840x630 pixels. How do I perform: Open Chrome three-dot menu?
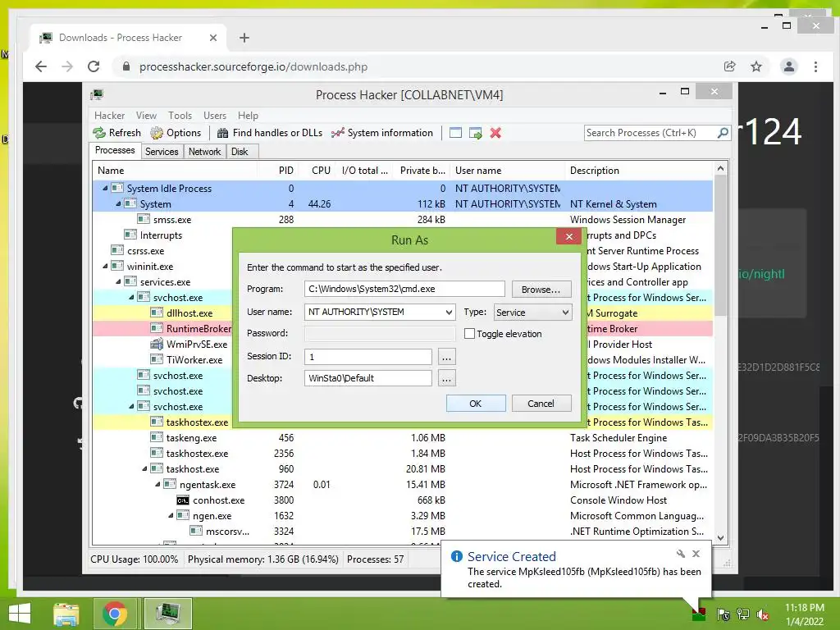815,66
